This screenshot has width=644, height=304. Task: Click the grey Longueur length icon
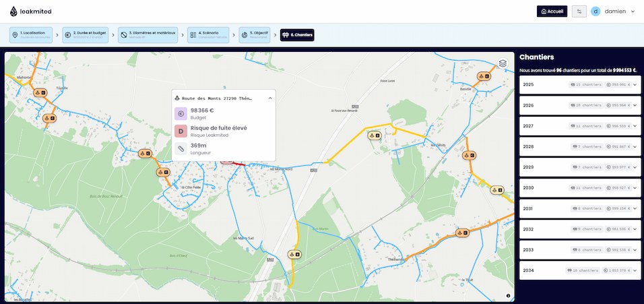click(x=181, y=148)
